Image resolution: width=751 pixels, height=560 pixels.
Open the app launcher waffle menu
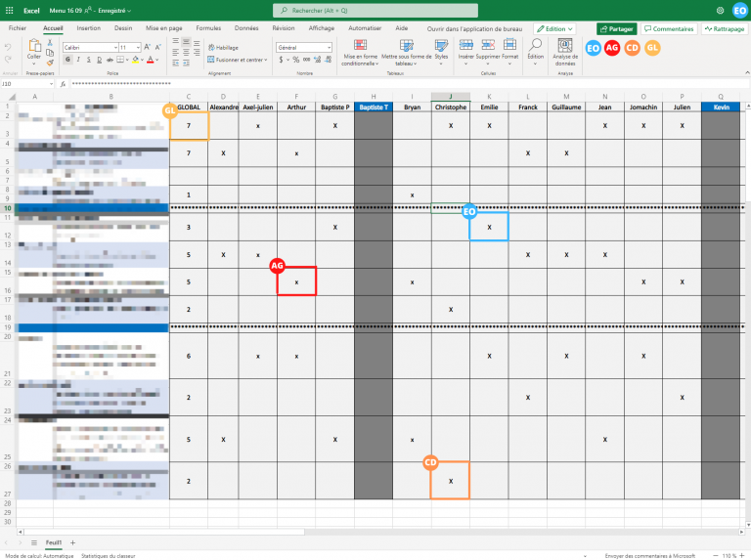[x=9, y=10]
